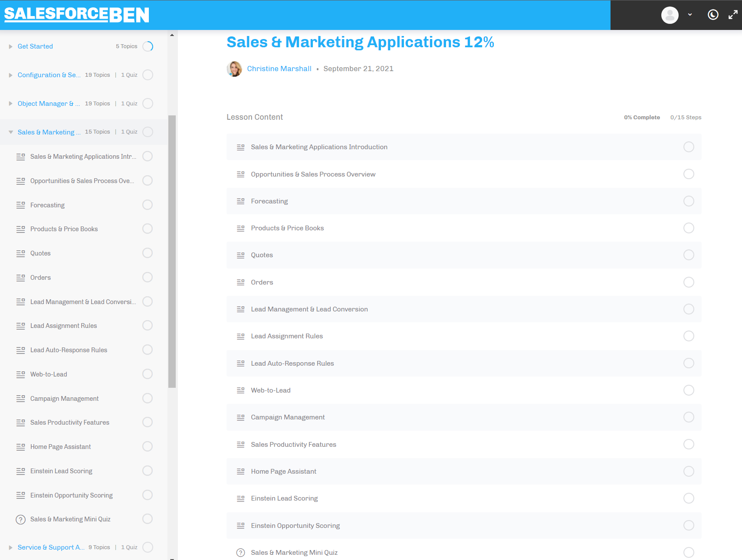Image resolution: width=742 pixels, height=560 pixels.
Task: Click sidebar lesson icon next to Web-to-Lead
Action: [20, 374]
